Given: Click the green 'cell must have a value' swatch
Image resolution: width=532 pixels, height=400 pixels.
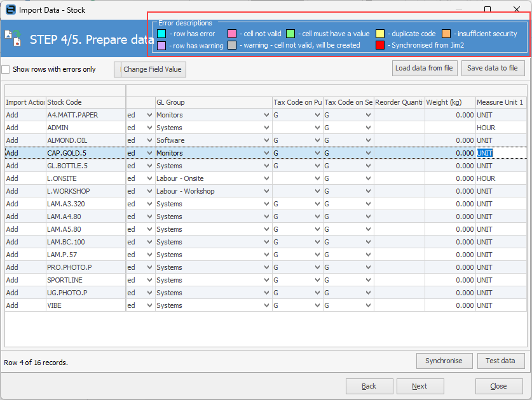Looking at the screenshot, I should coord(290,34).
